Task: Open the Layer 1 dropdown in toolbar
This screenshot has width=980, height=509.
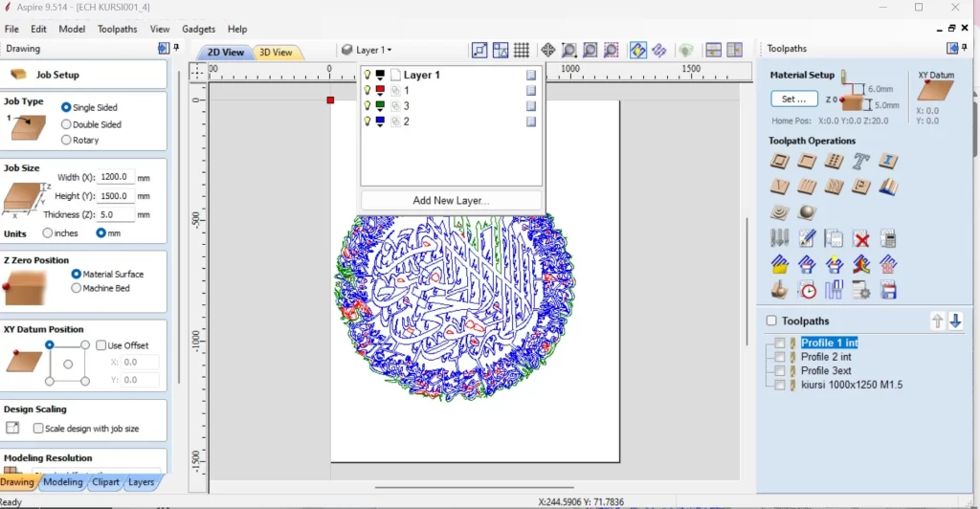Action: 367,50
